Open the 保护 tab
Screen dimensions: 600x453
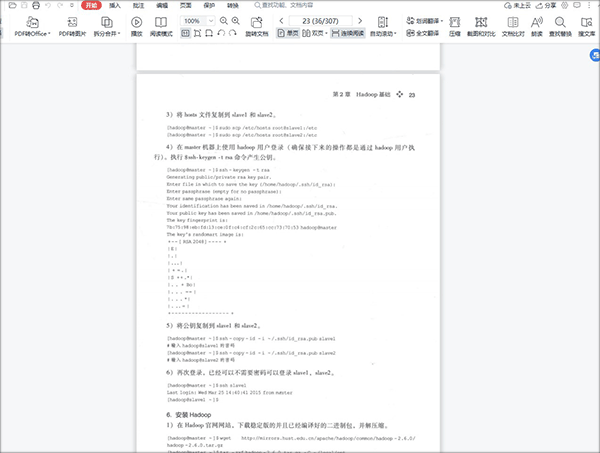[209, 5]
